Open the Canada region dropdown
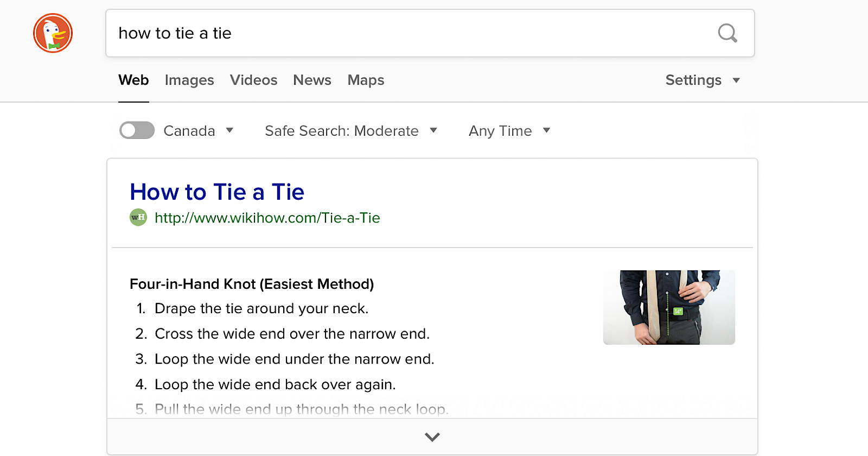 [x=199, y=130]
